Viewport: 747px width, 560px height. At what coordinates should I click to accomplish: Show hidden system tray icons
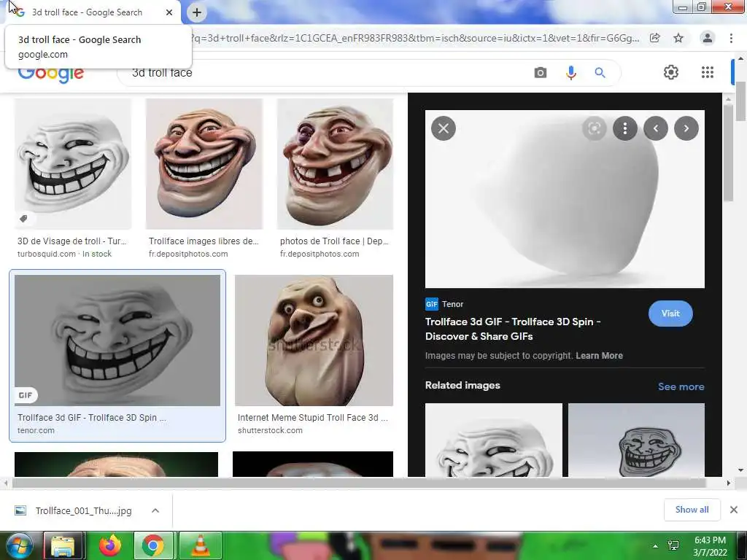656,546
